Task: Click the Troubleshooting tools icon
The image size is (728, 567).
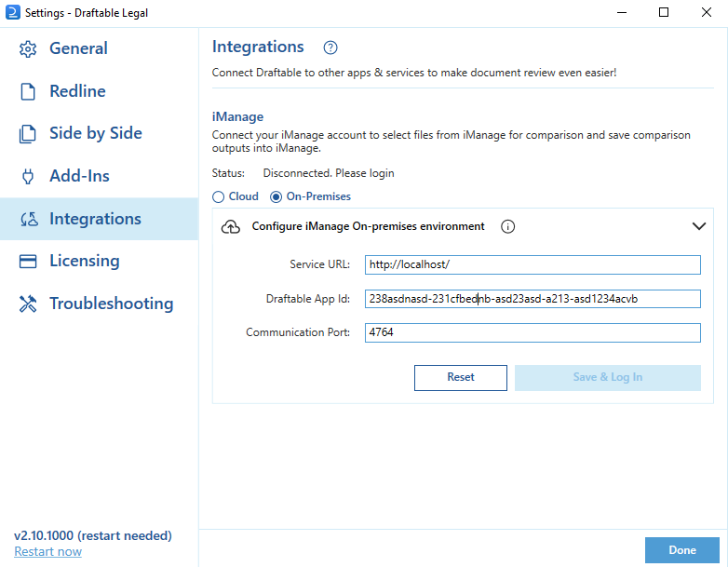Action: tap(28, 304)
